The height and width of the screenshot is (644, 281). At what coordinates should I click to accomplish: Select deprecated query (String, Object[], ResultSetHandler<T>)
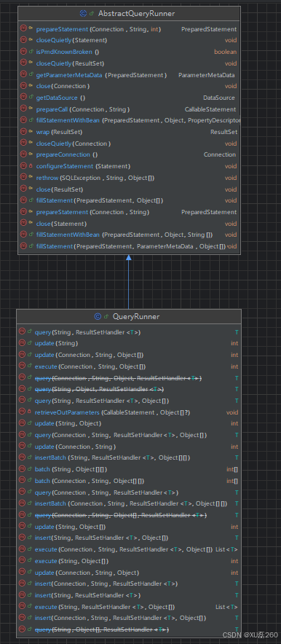point(102,629)
